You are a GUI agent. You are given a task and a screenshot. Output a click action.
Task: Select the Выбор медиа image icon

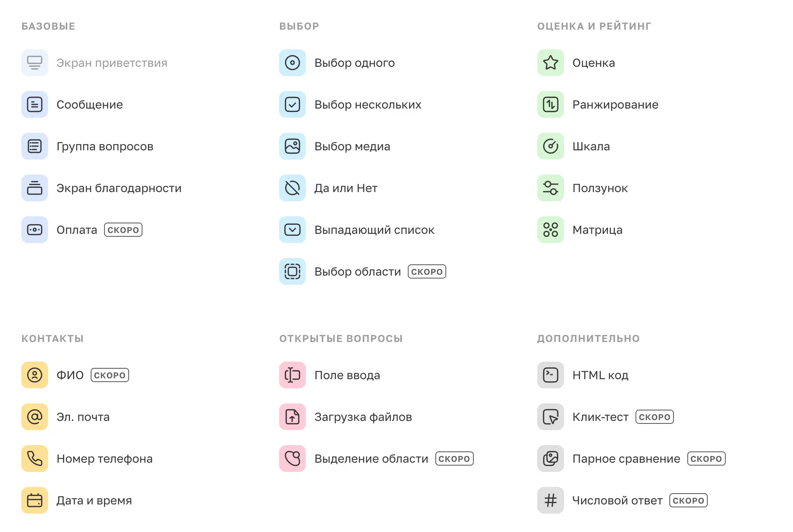[x=292, y=146]
